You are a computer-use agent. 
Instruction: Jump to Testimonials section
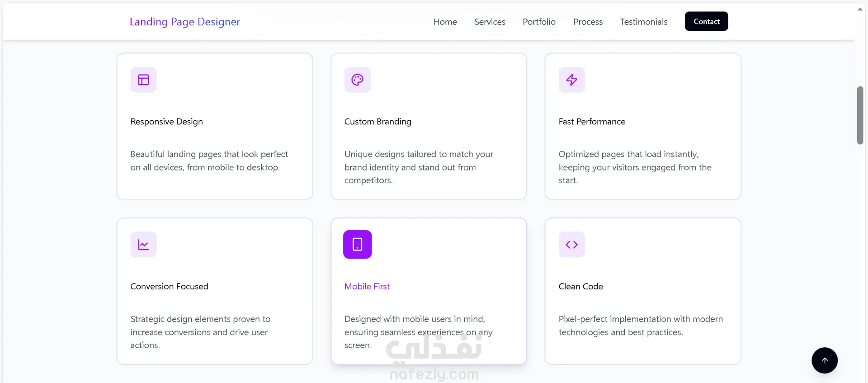[643, 22]
